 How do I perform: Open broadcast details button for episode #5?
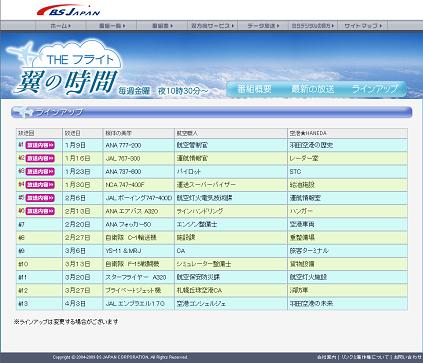[x=40, y=198]
